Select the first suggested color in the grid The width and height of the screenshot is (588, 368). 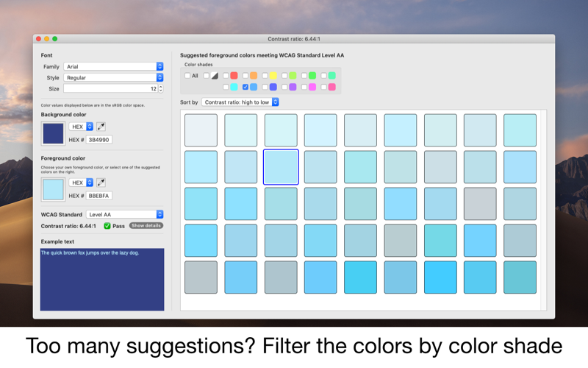coord(201,130)
